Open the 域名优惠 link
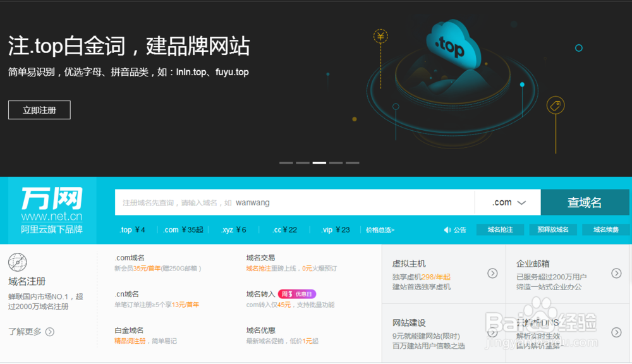The width and height of the screenshot is (632, 364). (261, 331)
